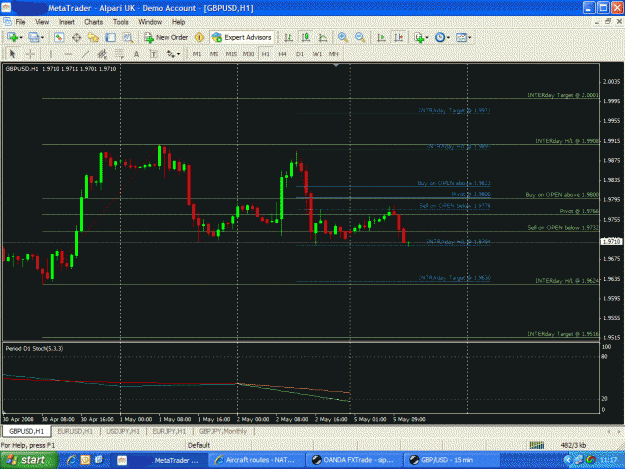Toggle Auto Scroll on the chart
625x469 pixels.
point(381,37)
